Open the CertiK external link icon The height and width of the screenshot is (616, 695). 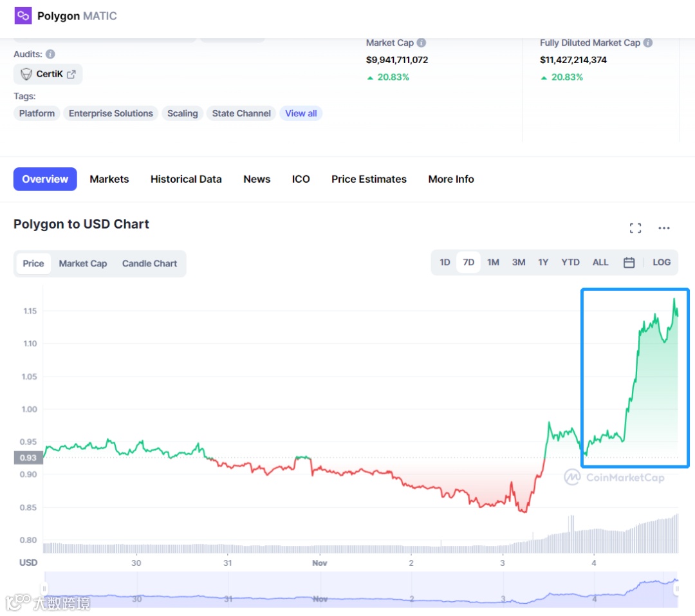pyautogui.click(x=71, y=74)
